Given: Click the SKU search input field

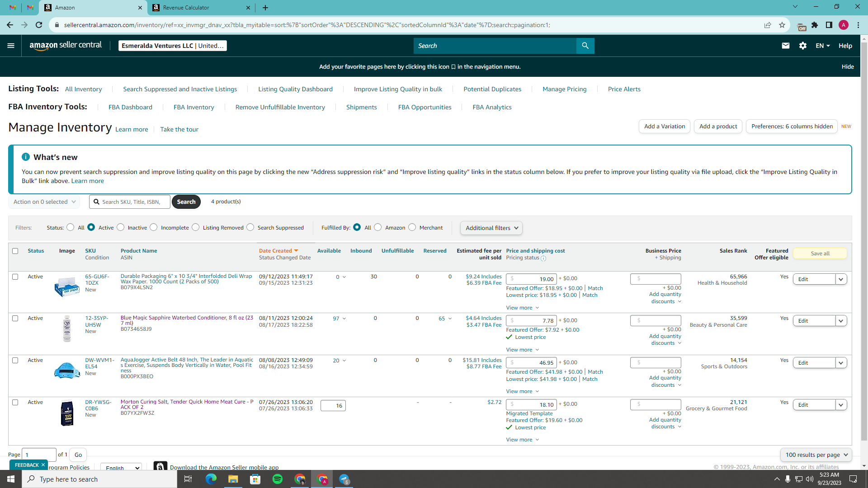Looking at the screenshot, I should pos(130,202).
